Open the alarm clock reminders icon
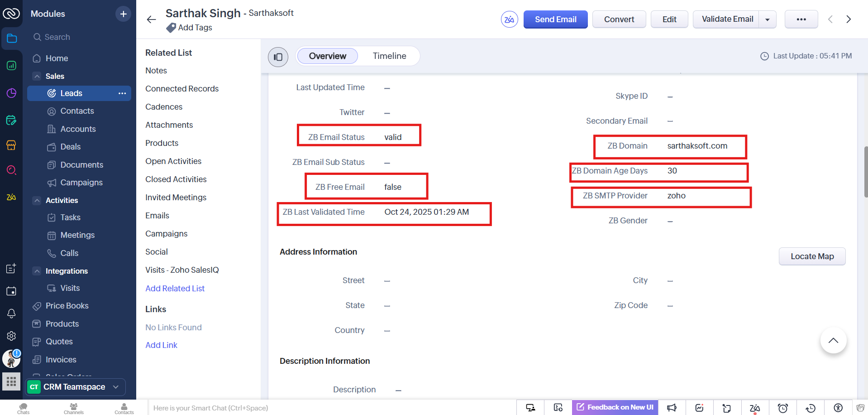Screen dimensions: 868x415 (782, 408)
